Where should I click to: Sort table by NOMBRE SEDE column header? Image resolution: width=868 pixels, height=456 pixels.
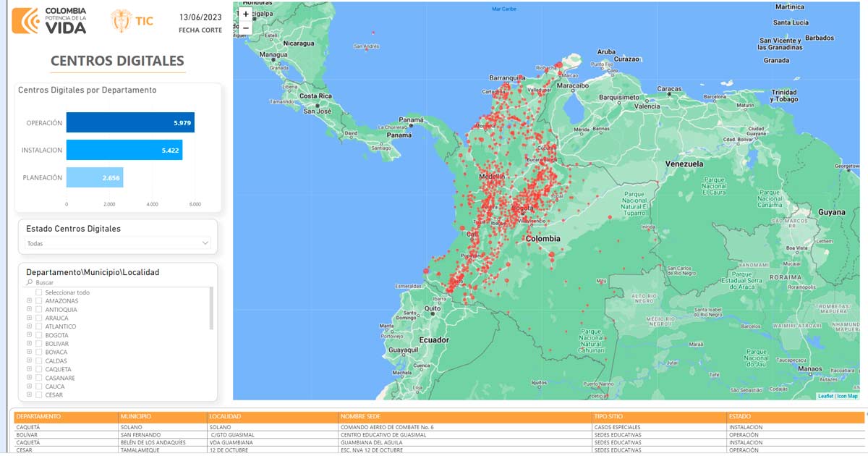pyautogui.click(x=465, y=417)
